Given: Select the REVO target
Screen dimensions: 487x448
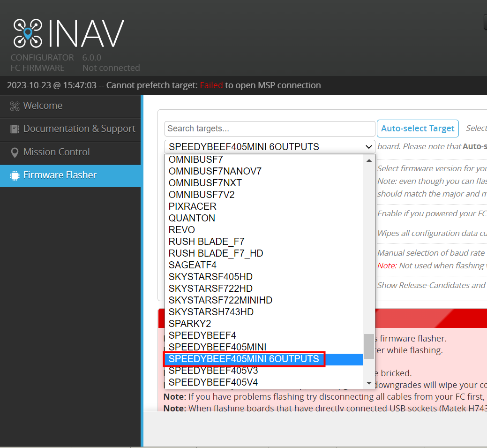Looking at the screenshot, I should tap(264, 230).
